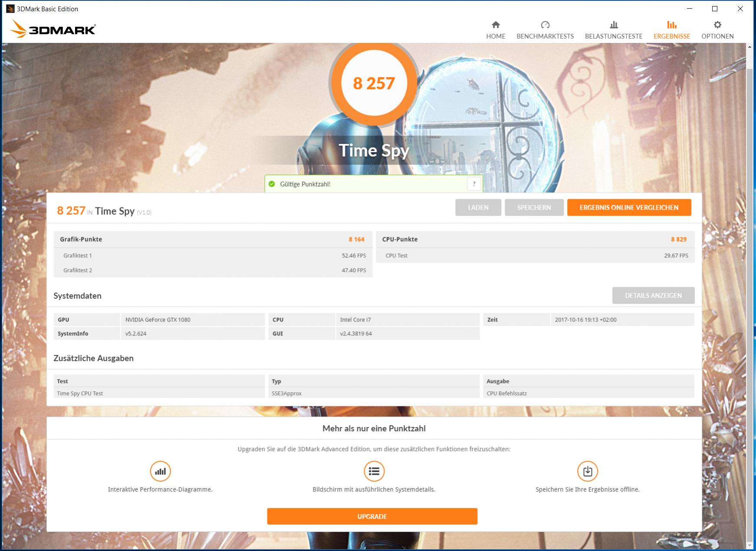Screen dimensions: 756x551
Task: Click the scrollbar down arrow
Action: coord(749,545)
